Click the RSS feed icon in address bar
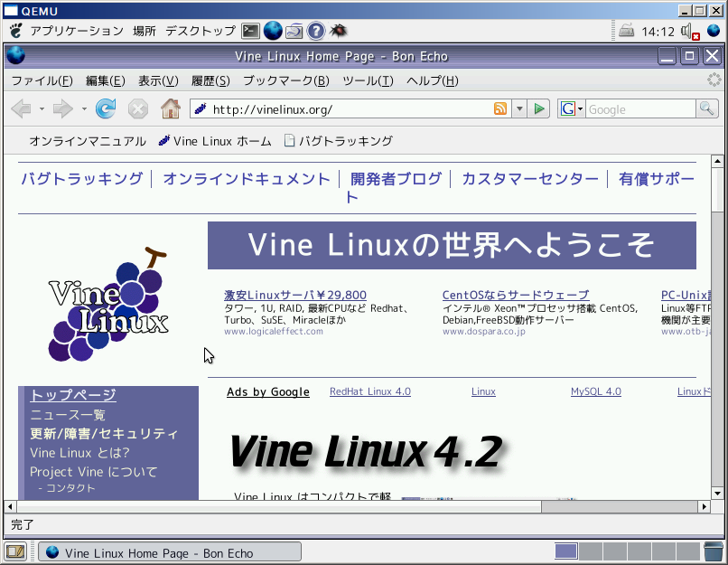Screen dimensions: 728x565 500,108
